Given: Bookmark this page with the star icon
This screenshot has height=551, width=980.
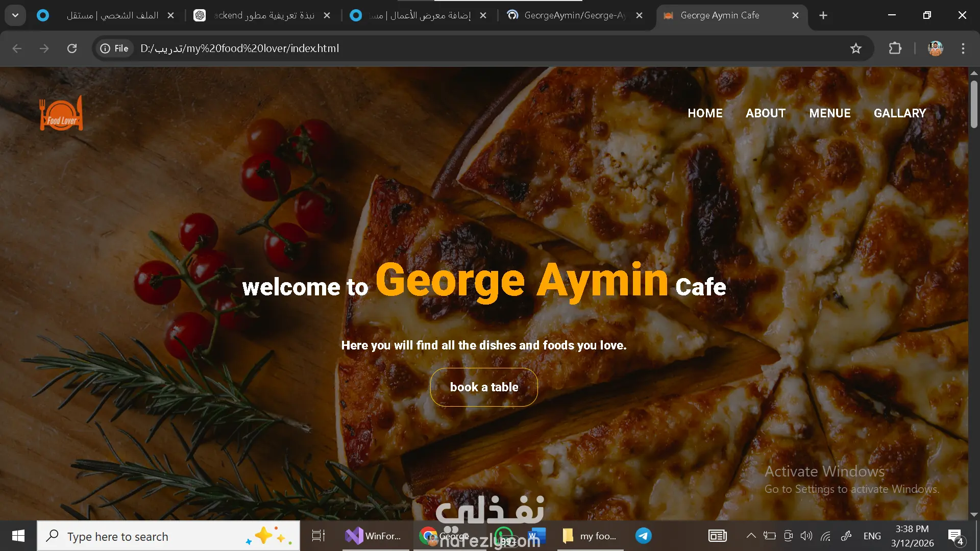Looking at the screenshot, I should (855, 48).
